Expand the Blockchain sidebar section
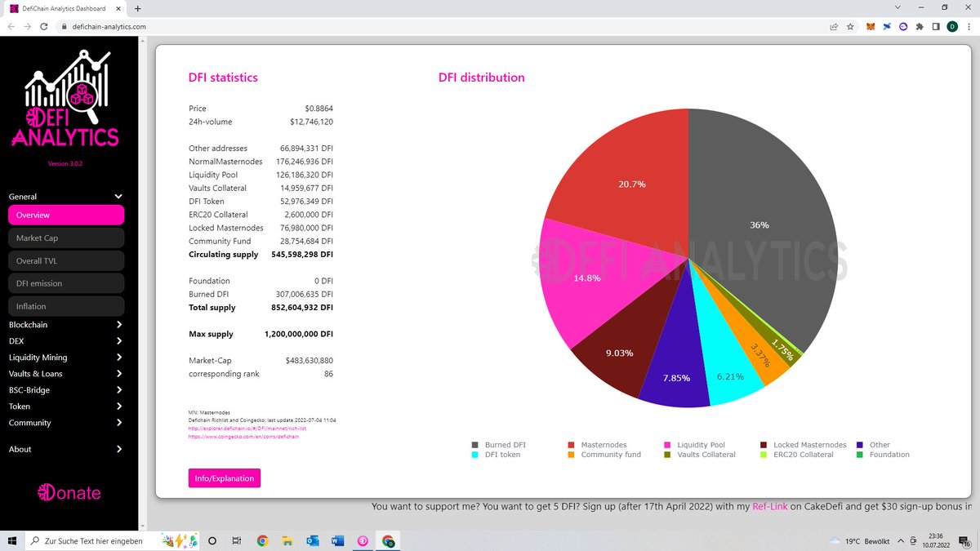 pyautogui.click(x=65, y=325)
